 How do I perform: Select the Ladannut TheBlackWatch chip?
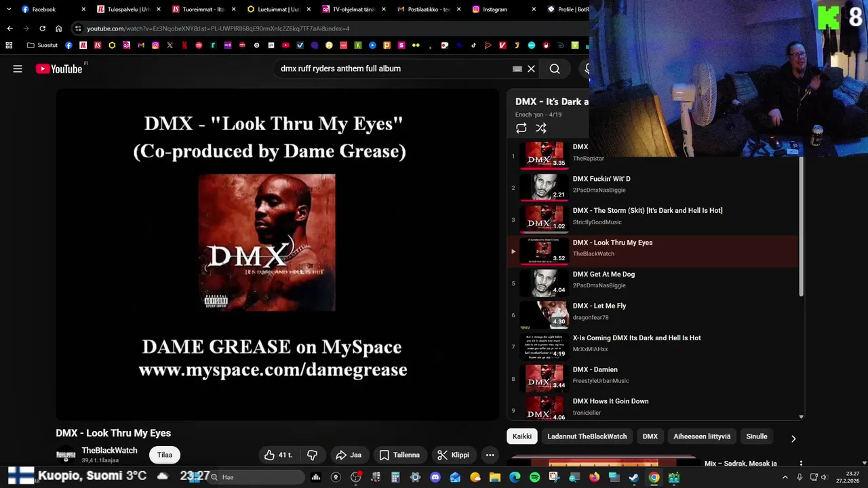click(587, 436)
